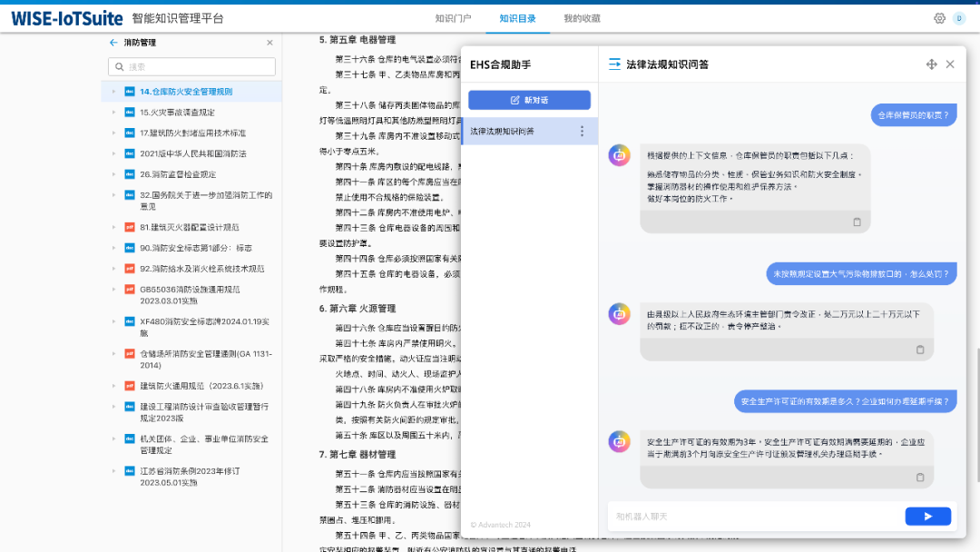Expand 15.火灾事故调查规定 tree node
This screenshot has height=552, width=980.
[113, 112]
